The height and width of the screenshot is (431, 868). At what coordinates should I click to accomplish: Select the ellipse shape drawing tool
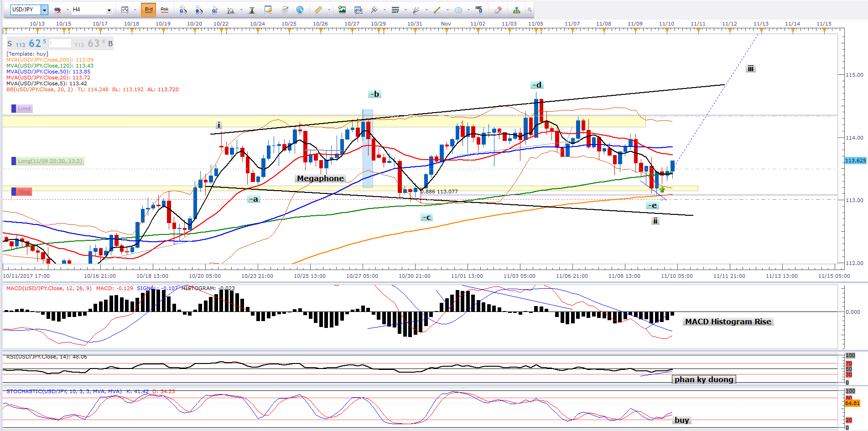(458, 10)
